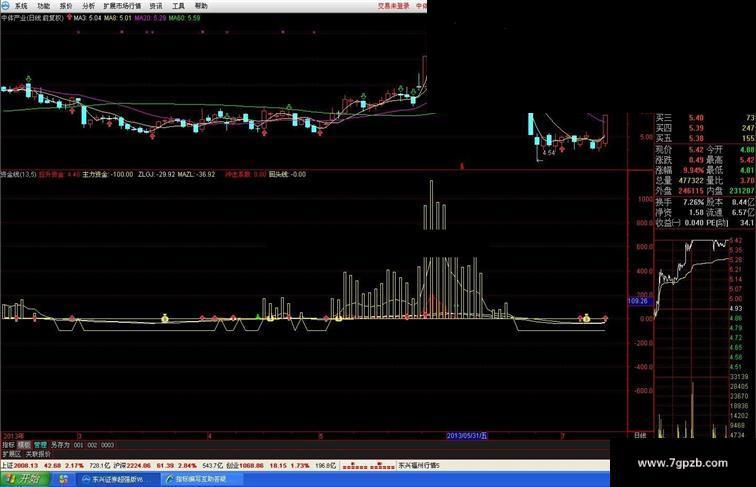This screenshot has width=756, height=487.
Task: Click the red down-arrow signal at chart low
Action: click(152, 137)
